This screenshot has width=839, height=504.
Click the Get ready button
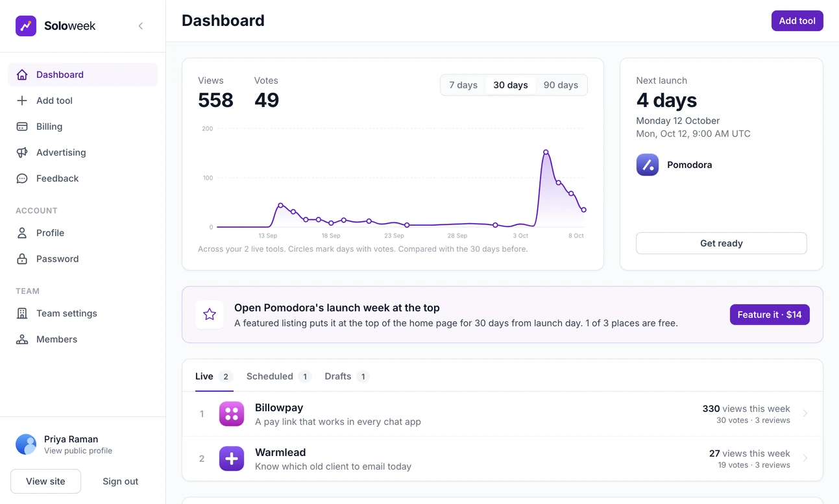tap(722, 243)
